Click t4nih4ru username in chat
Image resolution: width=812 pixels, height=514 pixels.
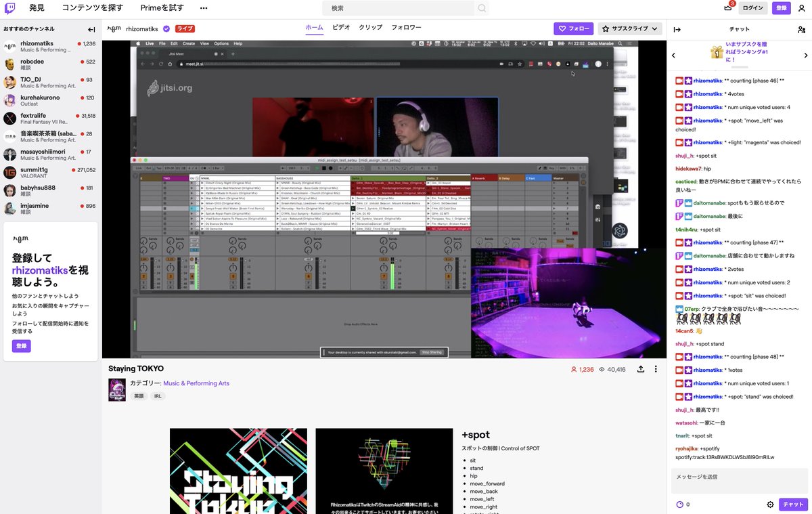(687, 230)
